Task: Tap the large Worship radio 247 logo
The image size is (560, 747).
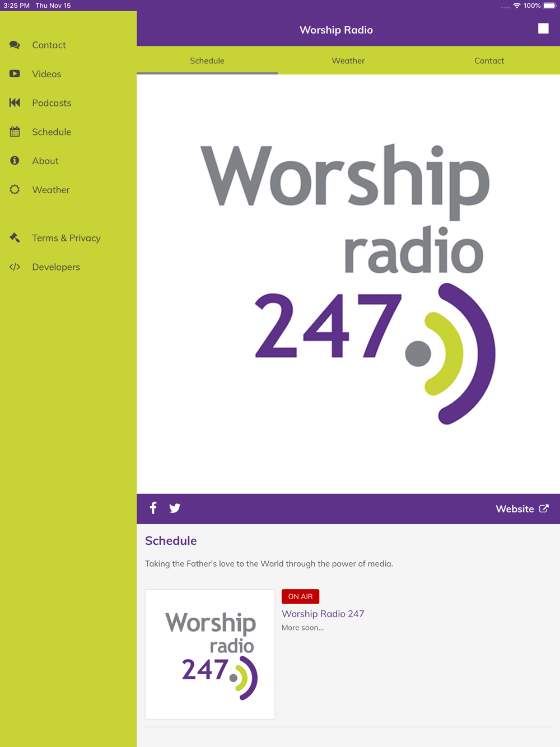Action: [x=348, y=284]
